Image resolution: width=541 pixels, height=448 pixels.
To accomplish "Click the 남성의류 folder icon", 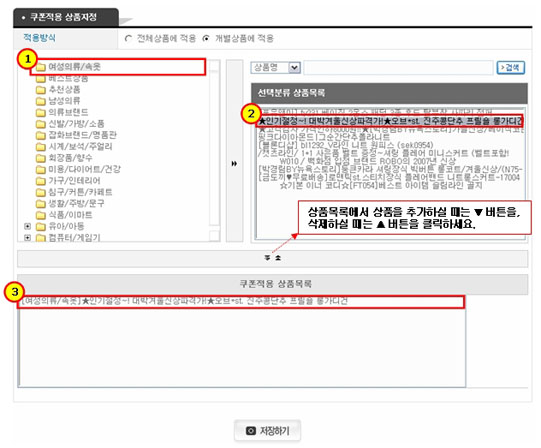I will [x=41, y=101].
